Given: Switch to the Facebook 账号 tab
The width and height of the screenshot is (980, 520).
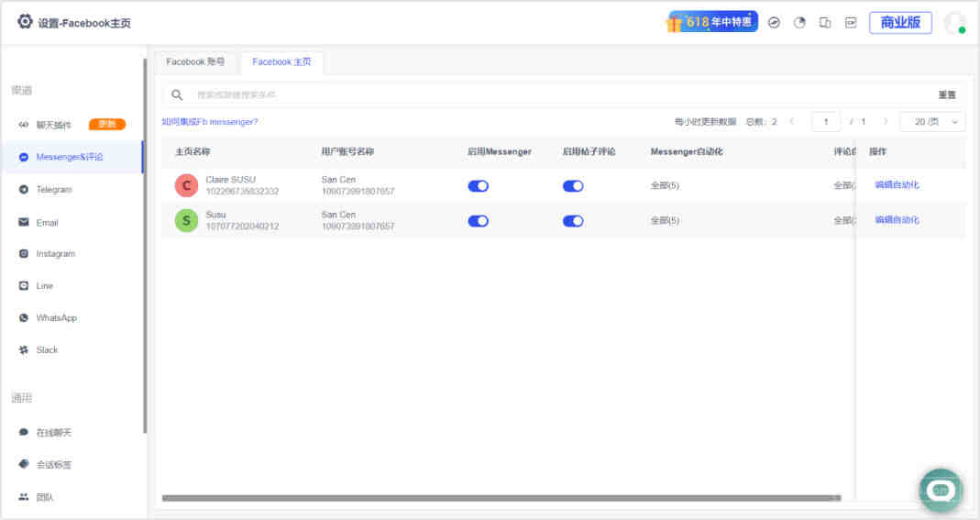Looking at the screenshot, I should [x=195, y=61].
